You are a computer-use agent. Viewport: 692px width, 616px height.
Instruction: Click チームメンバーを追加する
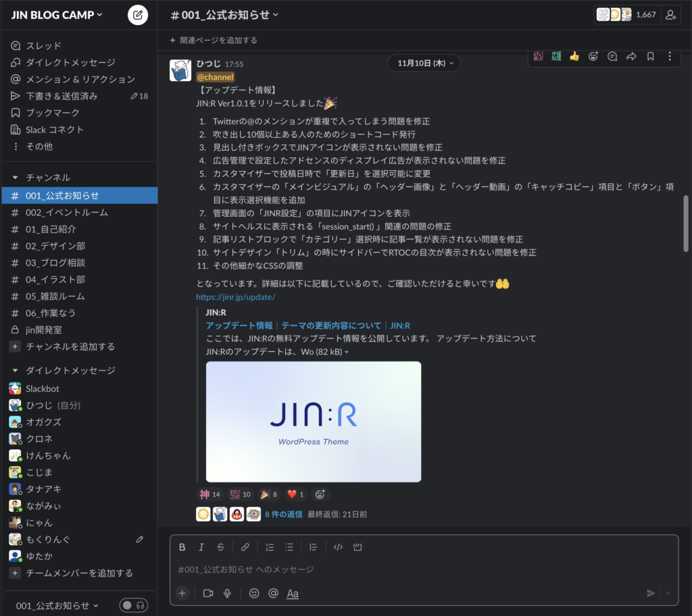(80, 573)
